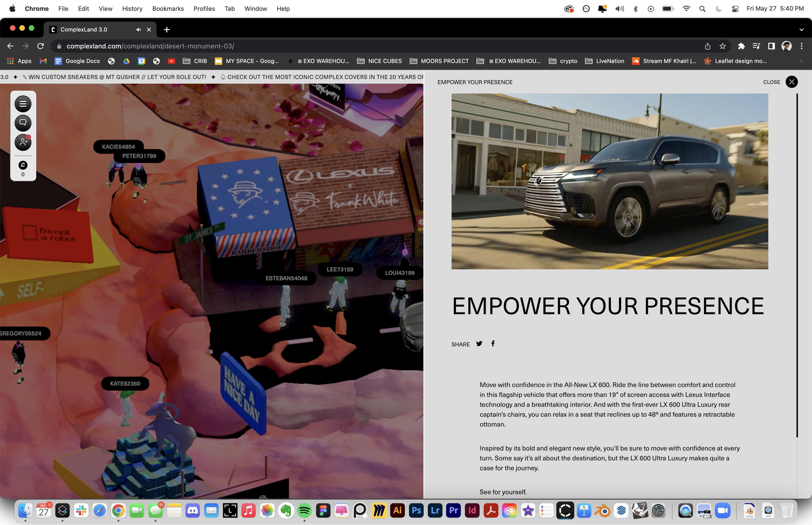This screenshot has height=525, width=812.
Task: Click the Lexus LX 600 image
Action: (609, 181)
